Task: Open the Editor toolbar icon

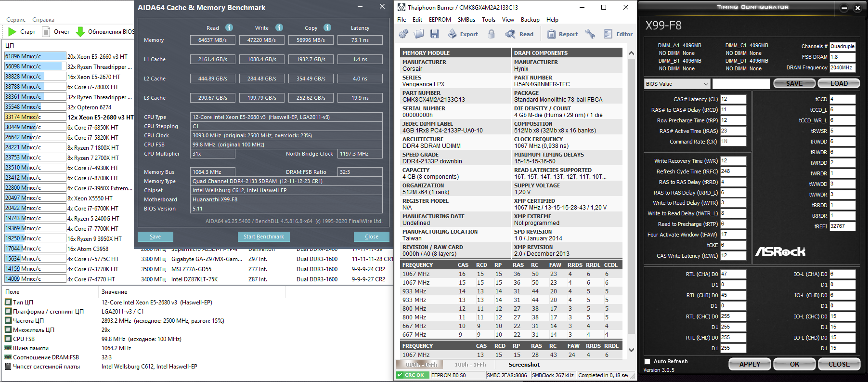Action: click(619, 34)
